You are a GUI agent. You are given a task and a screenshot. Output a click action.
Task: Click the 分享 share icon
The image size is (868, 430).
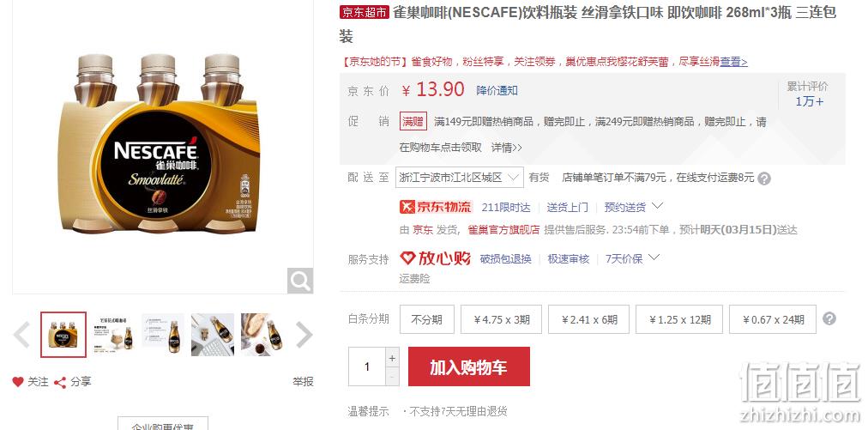(x=60, y=382)
